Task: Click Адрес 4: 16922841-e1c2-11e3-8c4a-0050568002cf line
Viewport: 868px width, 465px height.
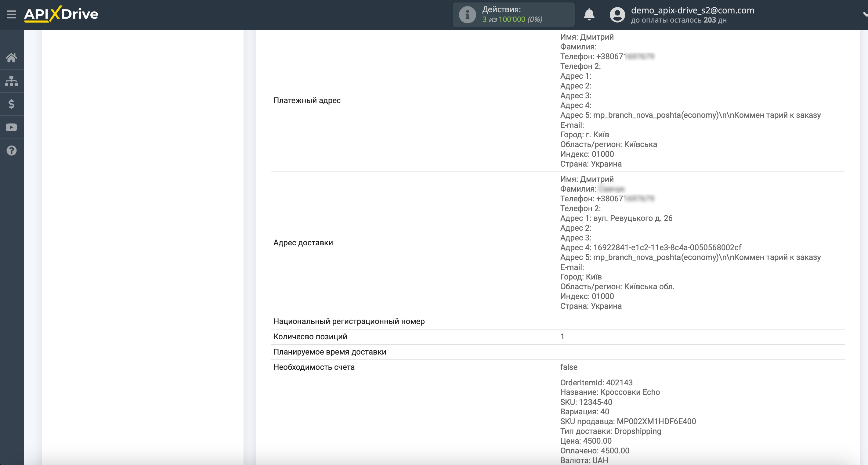Action: coord(650,247)
